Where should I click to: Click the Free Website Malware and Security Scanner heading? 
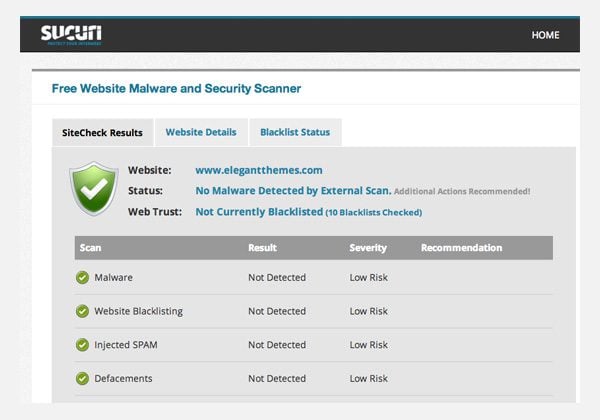click(x=176, y=88)
